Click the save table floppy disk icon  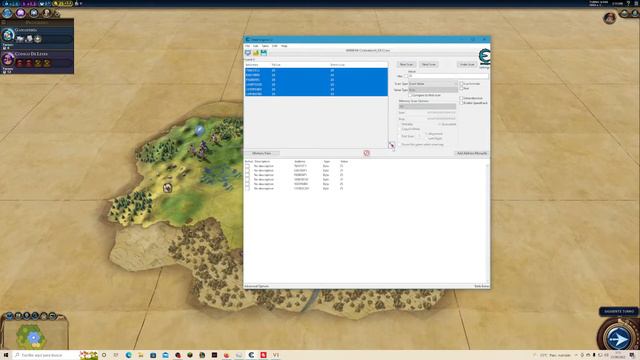264,53
